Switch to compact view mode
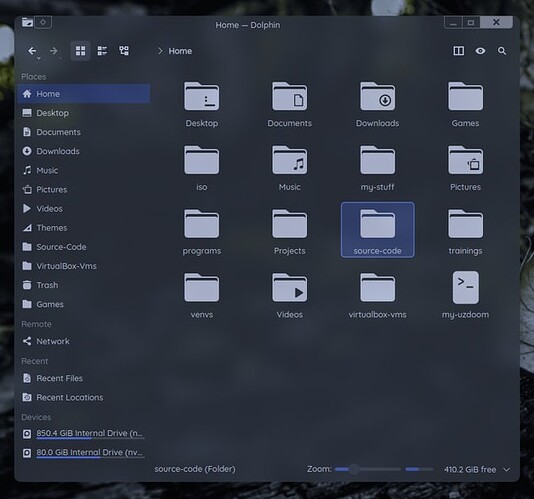 pyautogui.click(x=102, y=51)
